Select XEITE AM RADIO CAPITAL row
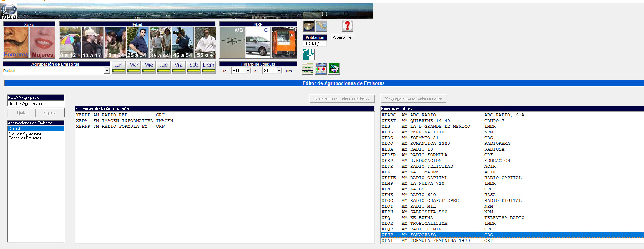Viewport: 644px width, 249px height. pyautogui.click(x=512, y=178)
